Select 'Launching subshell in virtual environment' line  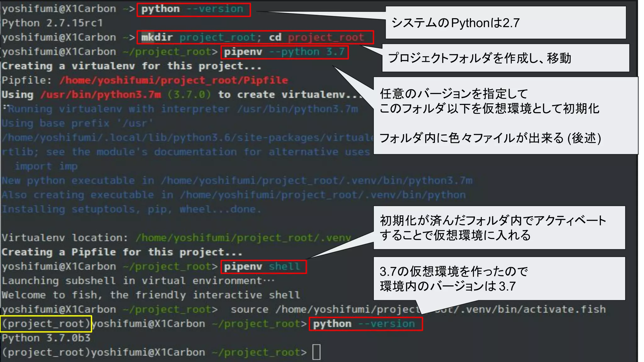coord(138,281)
